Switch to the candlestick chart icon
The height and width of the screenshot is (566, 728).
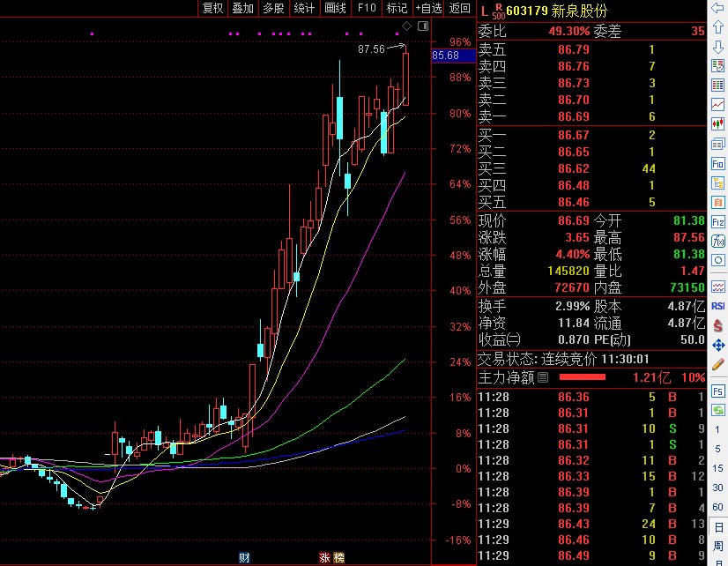[717, 124]
